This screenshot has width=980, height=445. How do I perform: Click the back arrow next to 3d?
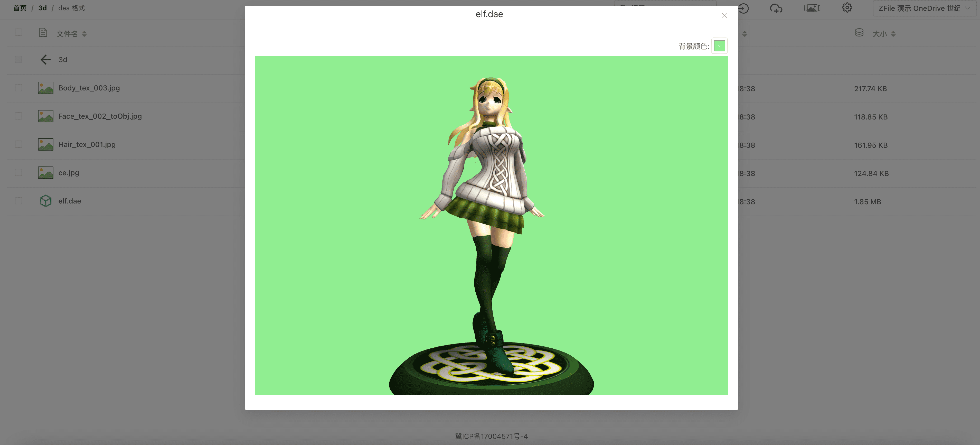[x=45, y=59]
